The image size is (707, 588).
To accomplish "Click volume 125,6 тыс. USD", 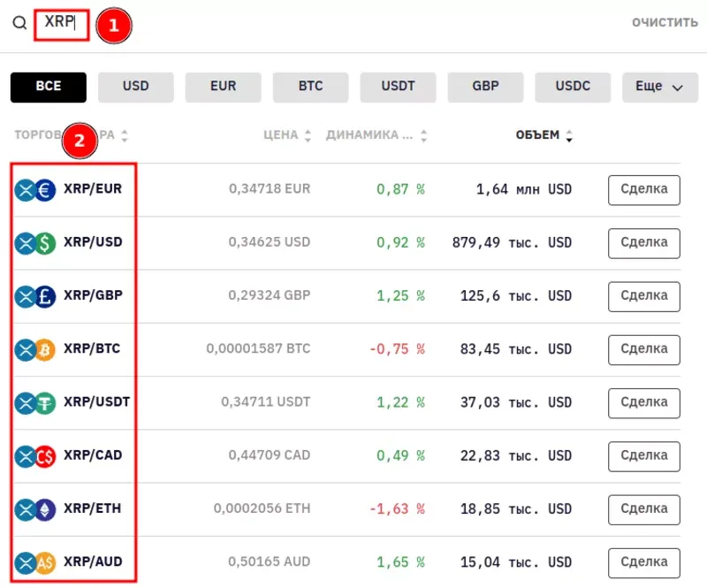I will [x=516, y=295].
